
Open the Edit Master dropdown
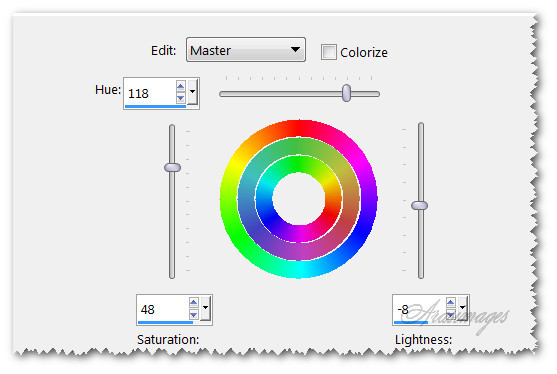tap(245, 50)
